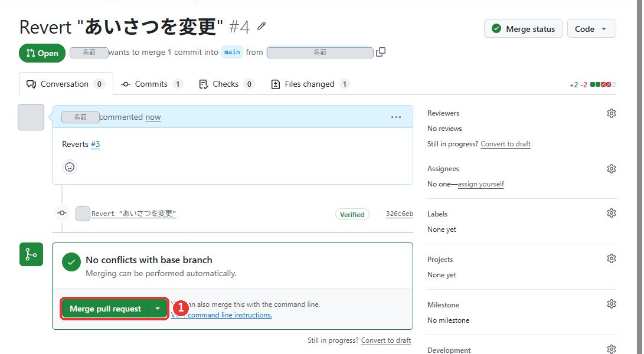The image size is (644, 354).
Task: Click the Merge status button
Action: (x=523, y=29)
